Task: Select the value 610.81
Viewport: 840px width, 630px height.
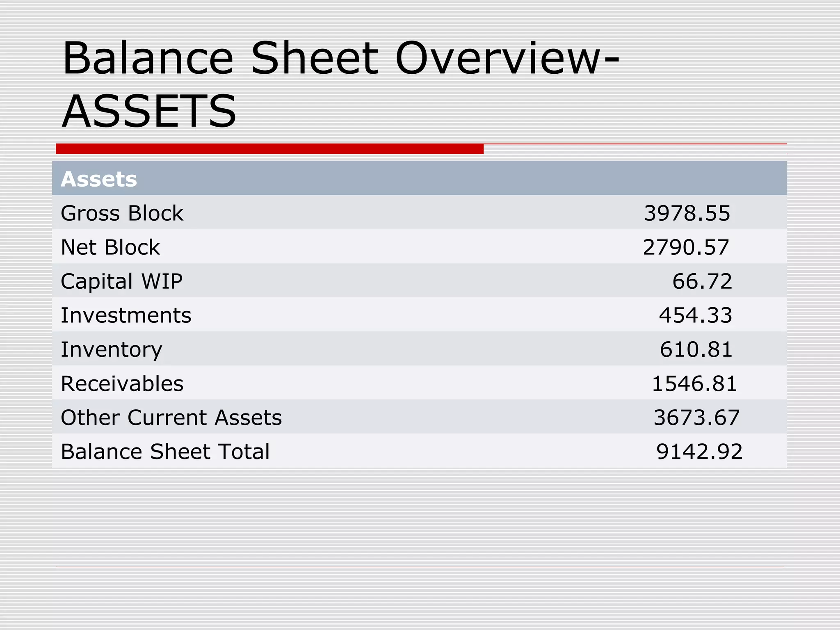Action: tap(696, 349)
